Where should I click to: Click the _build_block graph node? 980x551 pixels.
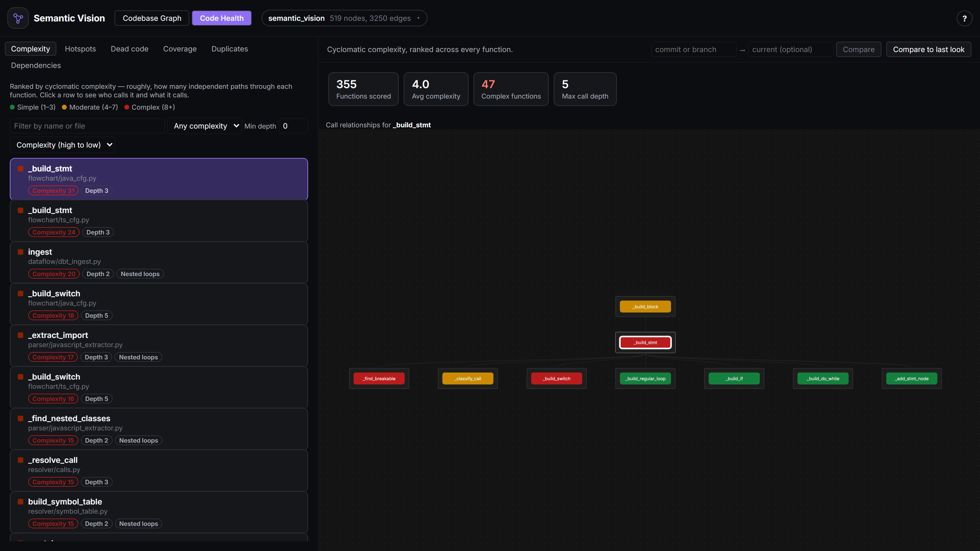tap(645, 306)
